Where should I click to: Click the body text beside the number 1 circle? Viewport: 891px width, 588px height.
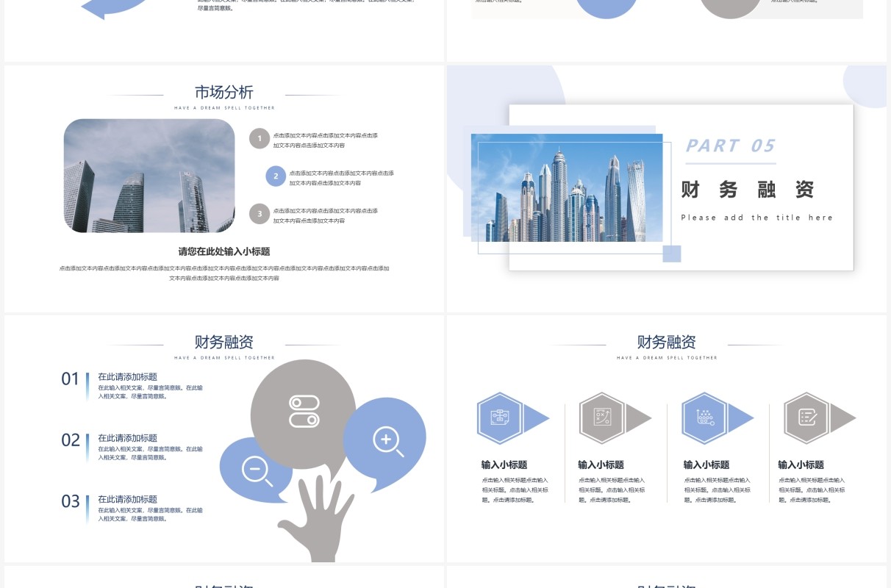(326, 140)
